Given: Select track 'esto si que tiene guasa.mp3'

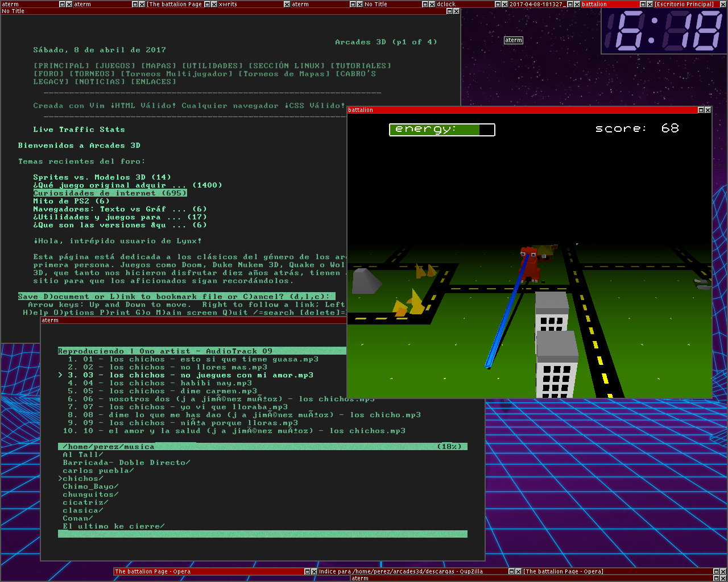Looking at the screenshot, I should click(x=193, y=359).
